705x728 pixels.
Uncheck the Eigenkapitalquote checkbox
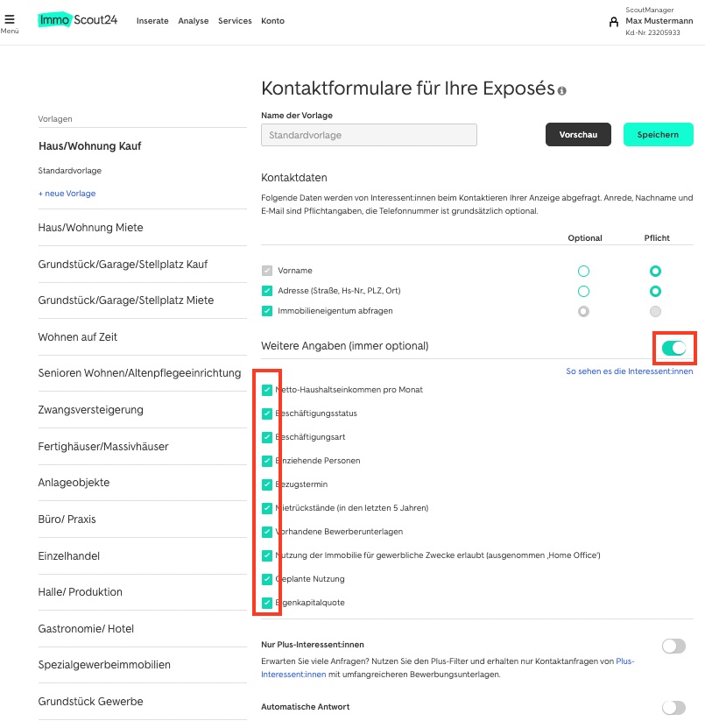coord(267,603)
